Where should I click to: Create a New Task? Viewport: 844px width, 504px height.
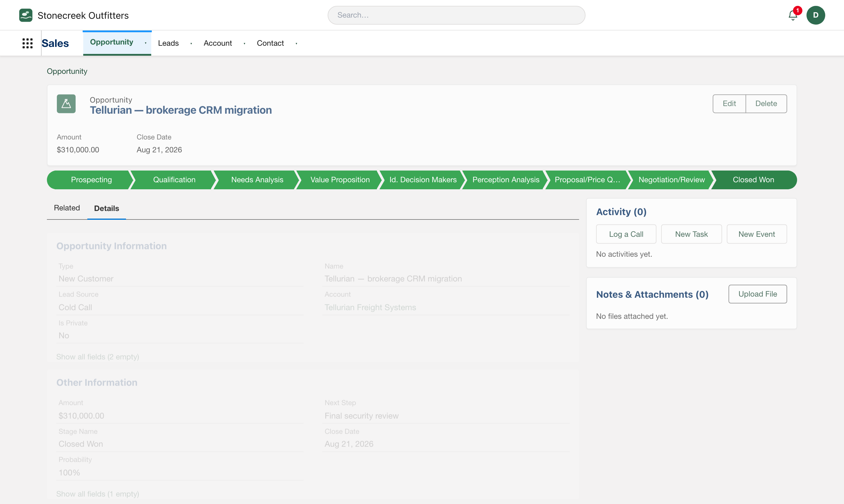(691, 234)
